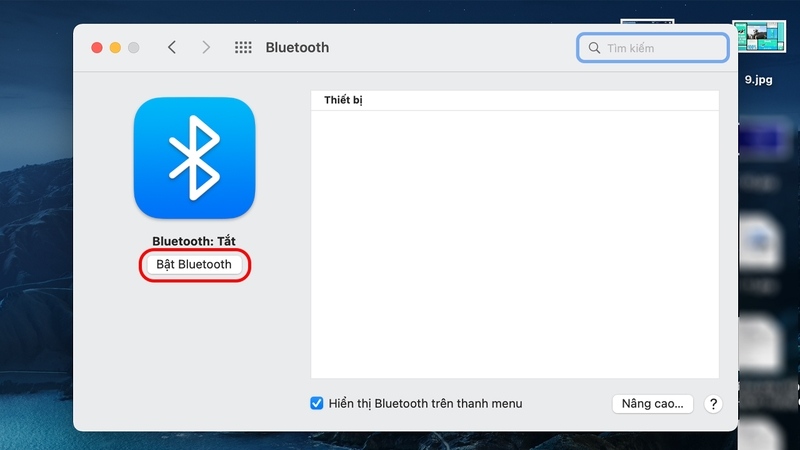The image size is (800, 450).
Task: Click the large blue Bluetooth icon
Action: click(194, 158)
